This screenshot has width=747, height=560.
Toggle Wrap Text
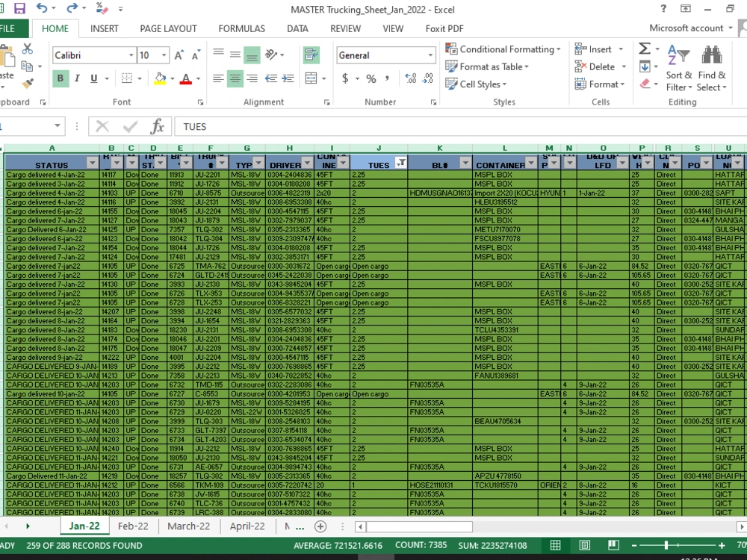tap(311, 55)
